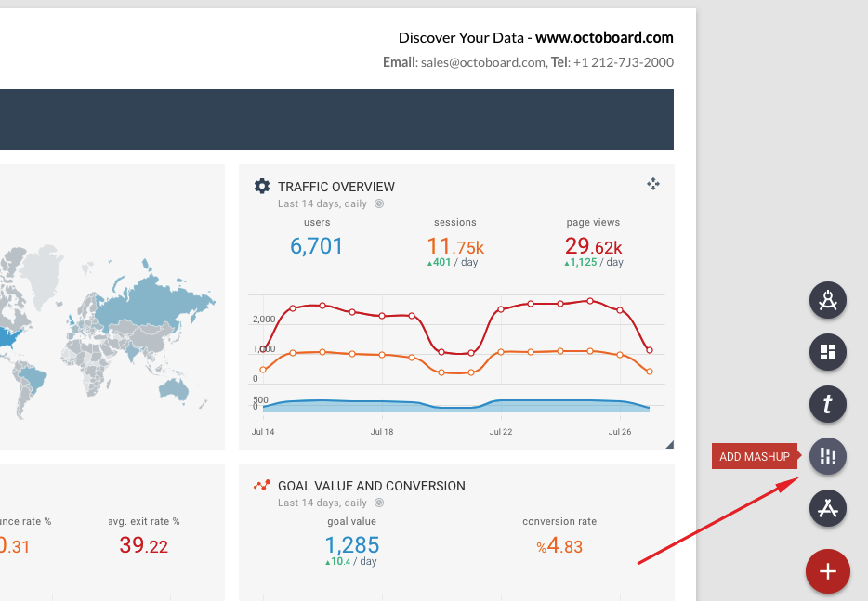Click the compass-shaped round button

pyautogui.click(x=828, y=301)
